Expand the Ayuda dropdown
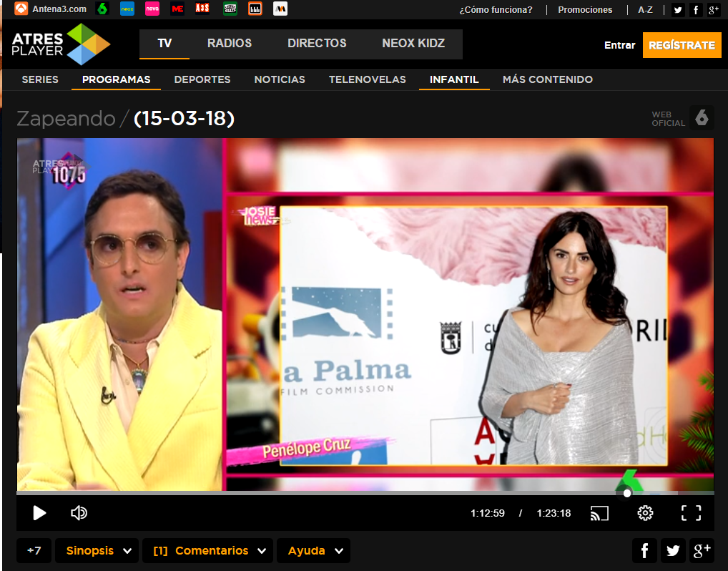 coord(313,550)
